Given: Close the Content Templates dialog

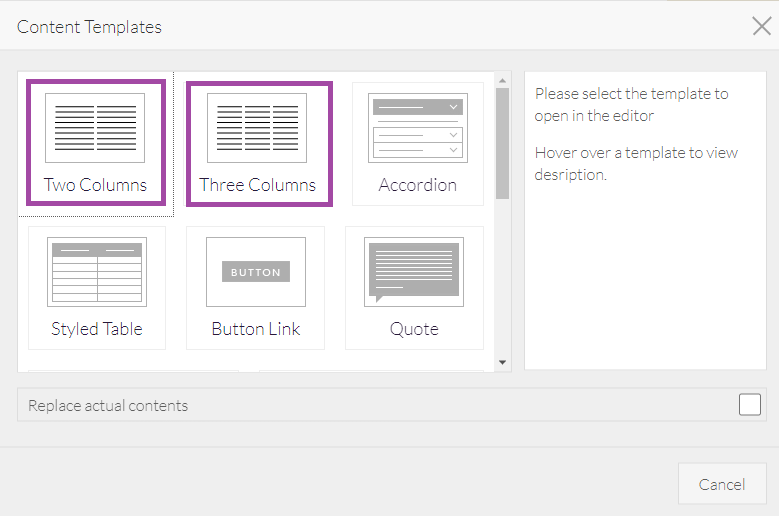Looking at the screenshot, I should [761, 26].
